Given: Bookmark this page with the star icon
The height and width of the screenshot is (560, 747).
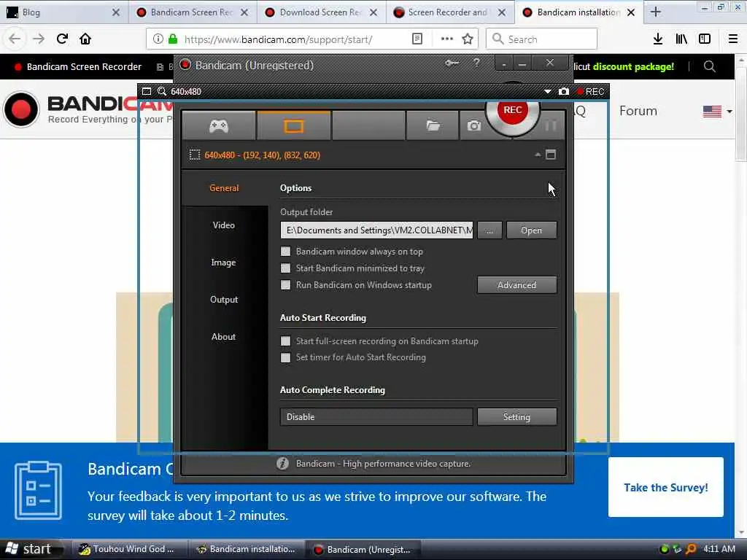Looking at the screenshot, I should click(468, 39).
